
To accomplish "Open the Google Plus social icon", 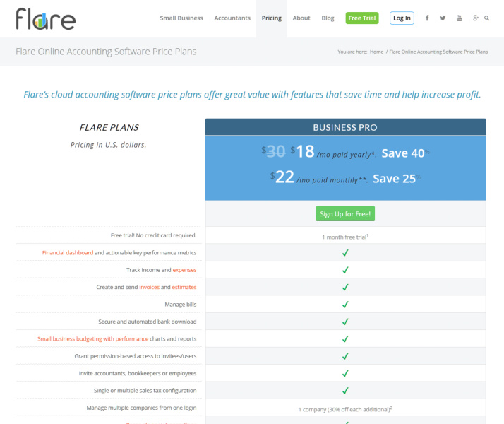I will (476, 18).
